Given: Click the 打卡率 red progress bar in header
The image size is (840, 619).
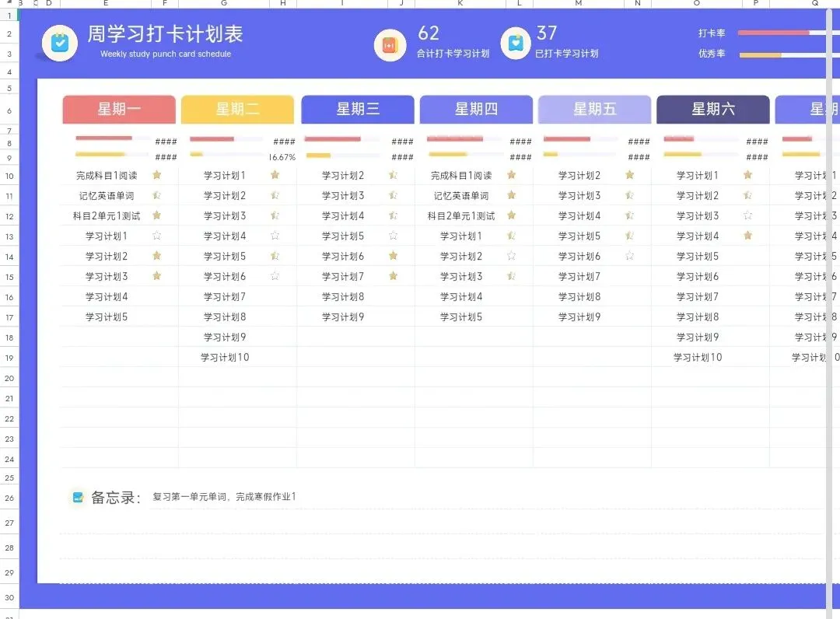Looking at the screenshot, I should click(774, 33).
